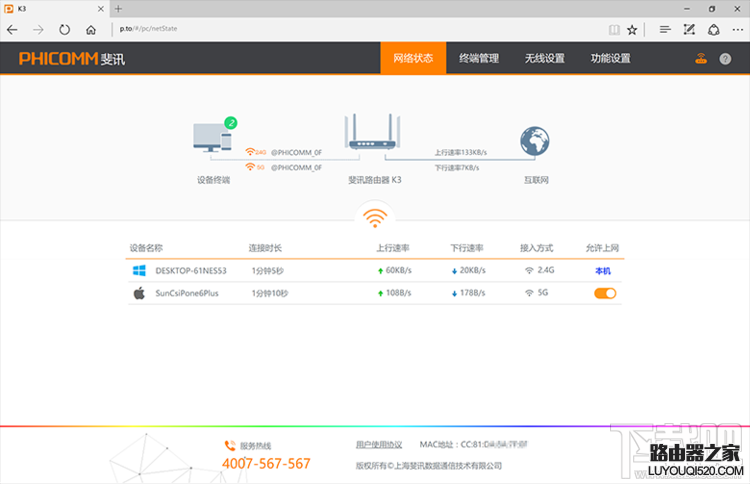The height and width of the screenshot is (484, 750).
Task: Open the 用户使用协议 link
Action: pyautogui.click(x=379, y=445)
